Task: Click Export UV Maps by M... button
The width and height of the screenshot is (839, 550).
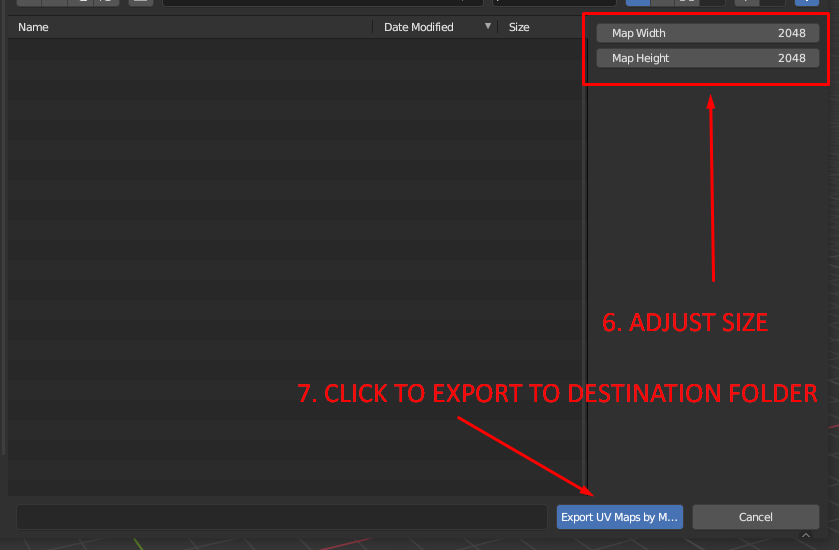Action: tap(620, 517)
